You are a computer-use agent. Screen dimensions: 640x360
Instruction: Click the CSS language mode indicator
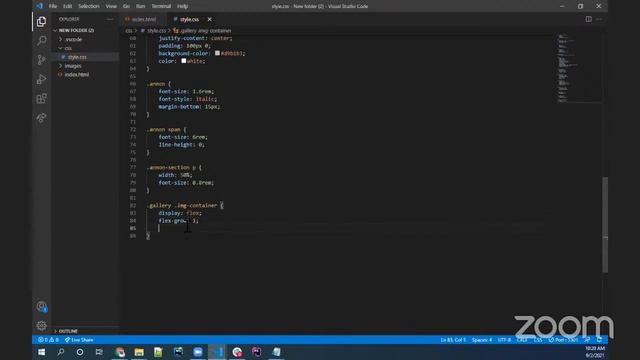538,340
